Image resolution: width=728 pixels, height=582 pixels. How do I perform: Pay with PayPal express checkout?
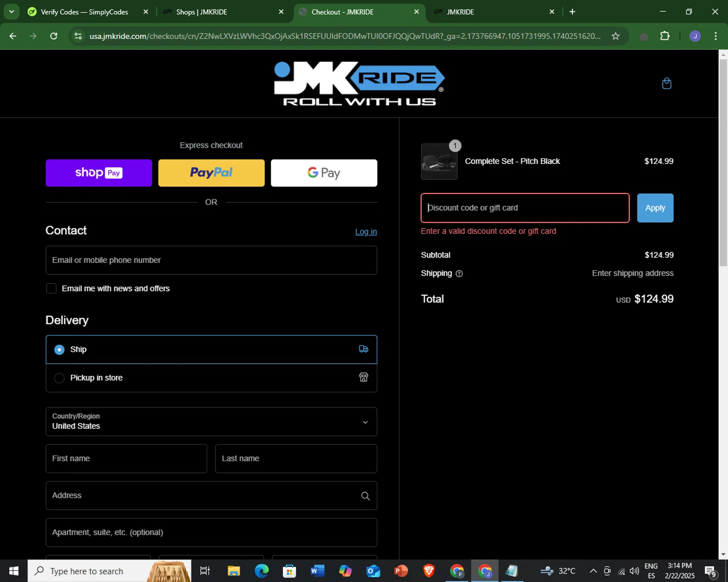point(211,173)
